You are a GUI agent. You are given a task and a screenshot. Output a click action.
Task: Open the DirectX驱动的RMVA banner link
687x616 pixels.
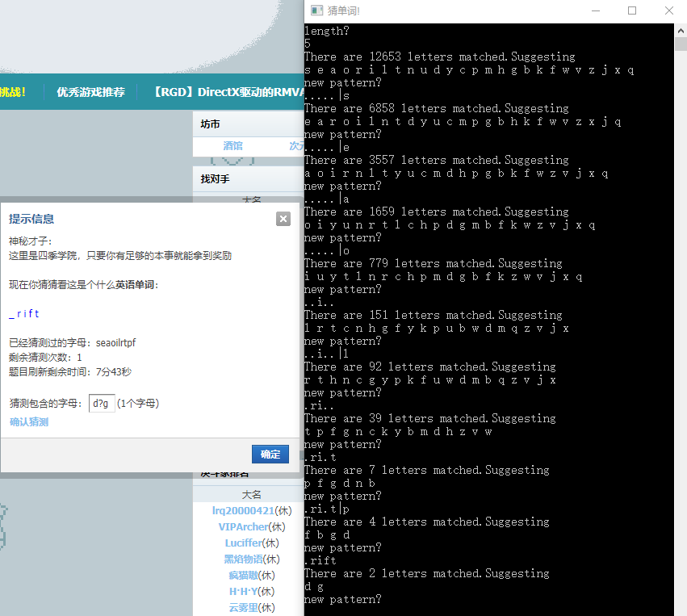[228, 92]
